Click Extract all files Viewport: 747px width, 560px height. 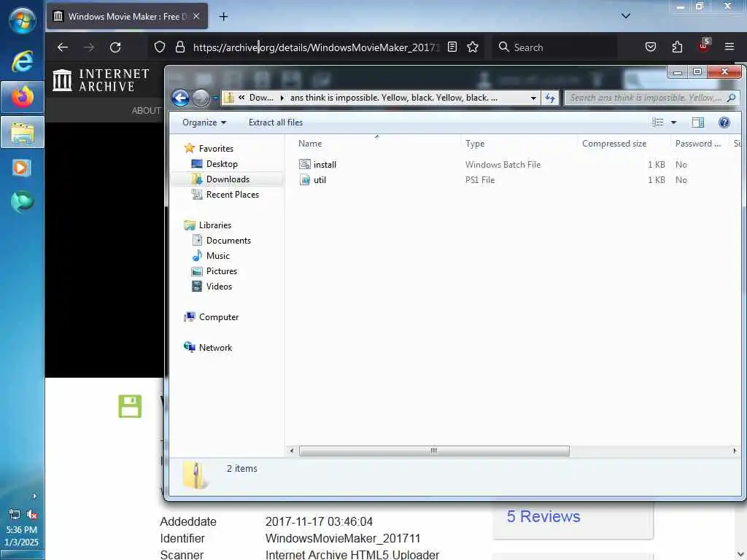click(x=275, y=122)
